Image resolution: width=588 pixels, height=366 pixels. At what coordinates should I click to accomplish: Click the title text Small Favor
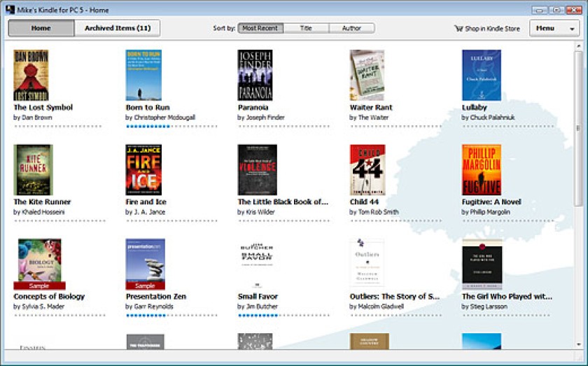(258, 296)
